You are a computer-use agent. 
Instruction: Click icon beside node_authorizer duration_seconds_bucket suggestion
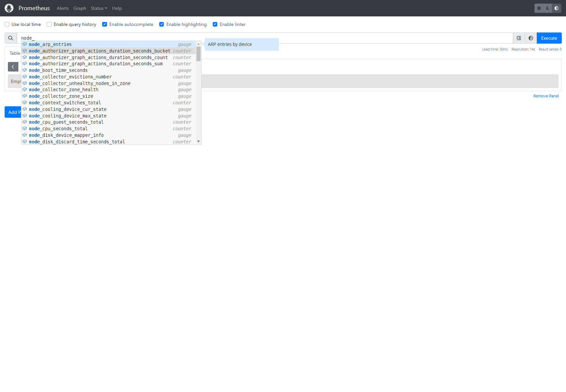point(25,51)
